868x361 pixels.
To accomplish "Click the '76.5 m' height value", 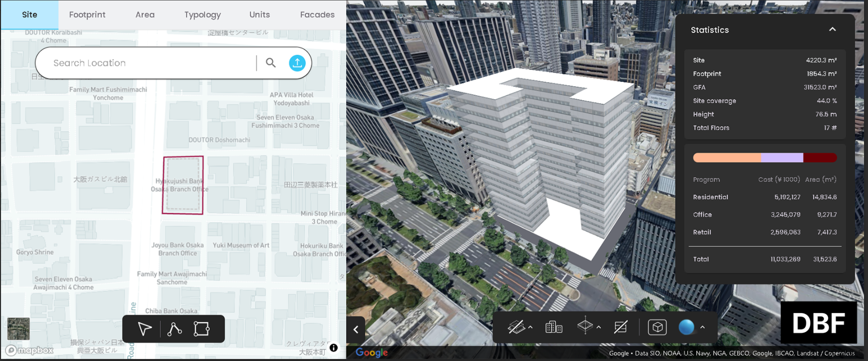I will click(x=826, y=114).
